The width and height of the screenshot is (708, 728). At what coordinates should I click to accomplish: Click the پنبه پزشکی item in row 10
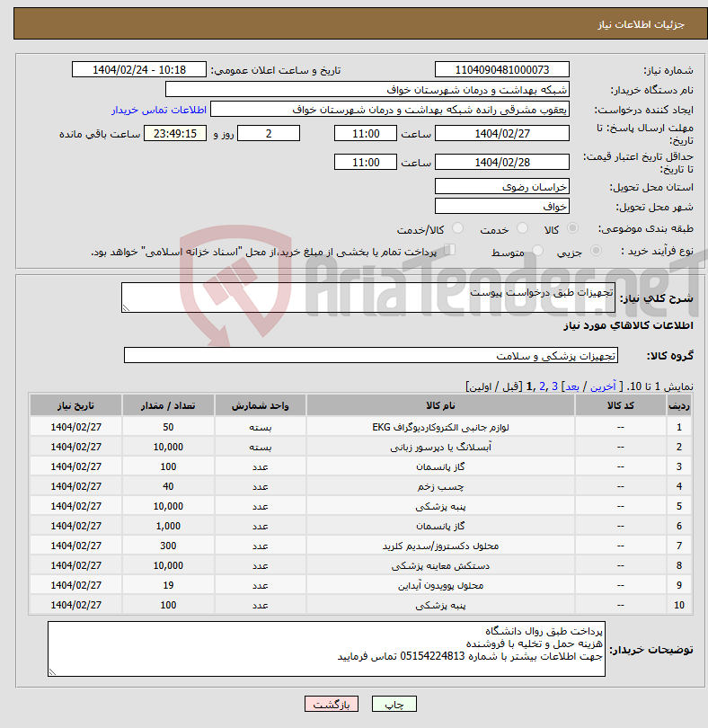point(440,606)
